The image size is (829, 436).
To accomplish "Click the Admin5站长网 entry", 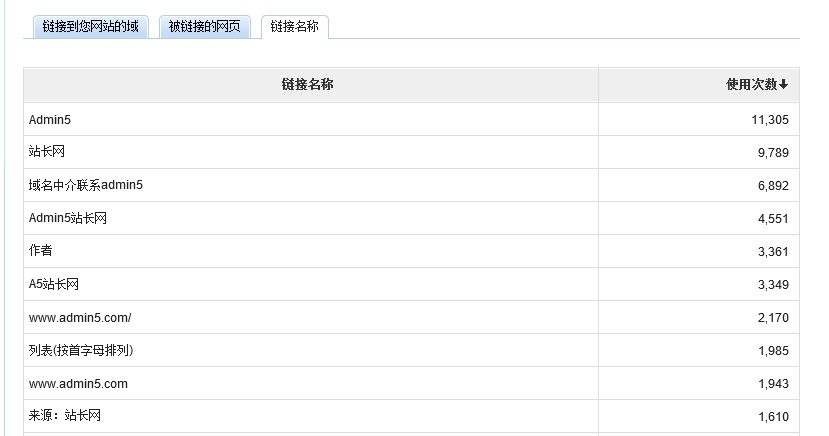I will click(68, 218).
